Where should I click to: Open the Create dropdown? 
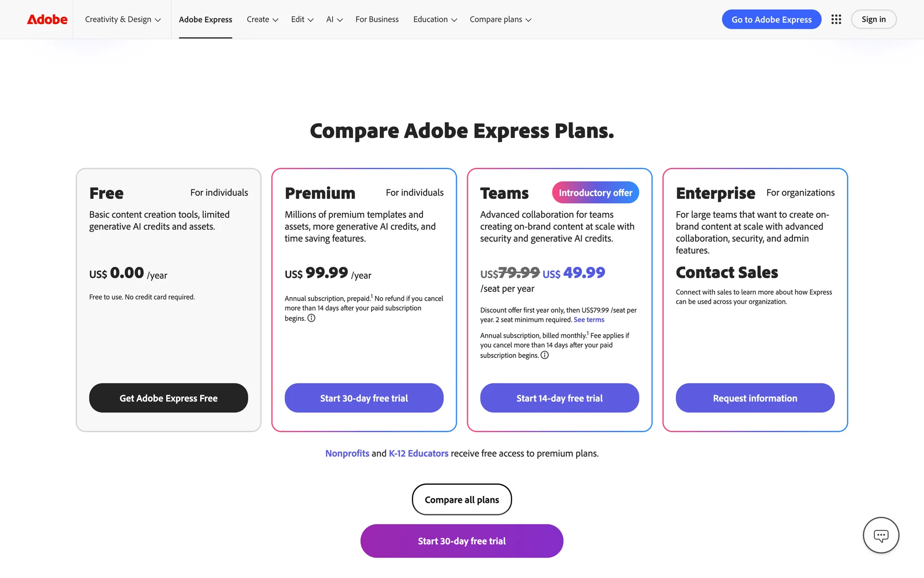coord(262,19)
